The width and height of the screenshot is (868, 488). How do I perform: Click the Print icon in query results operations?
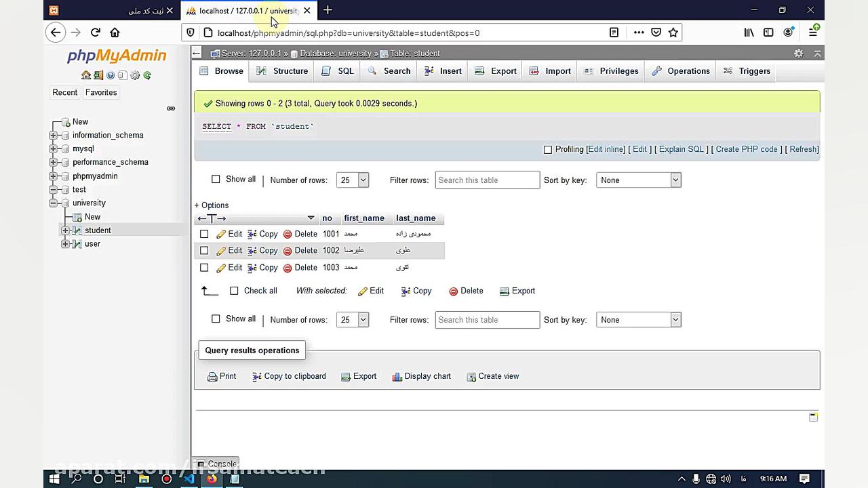pyautogui.click(x=212, y=376)
